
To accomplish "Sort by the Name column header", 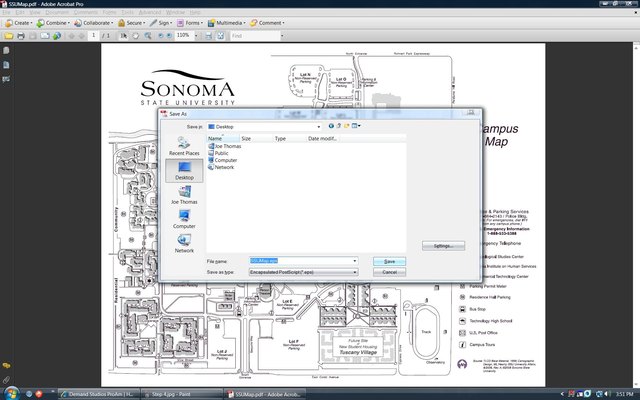I will (x=223, y=139).
